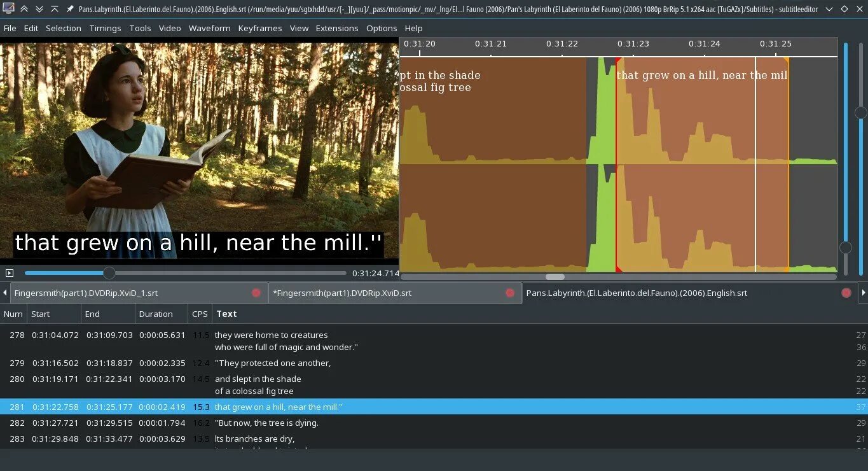Minimize the subtitleeditor window

(x=829, y=9)
